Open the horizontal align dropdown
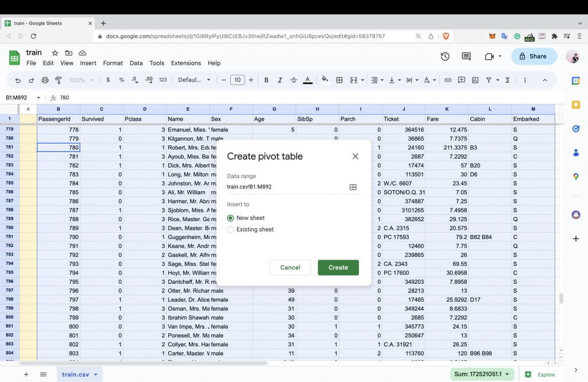Screen dimensions: 588x382 coord(377,80)
